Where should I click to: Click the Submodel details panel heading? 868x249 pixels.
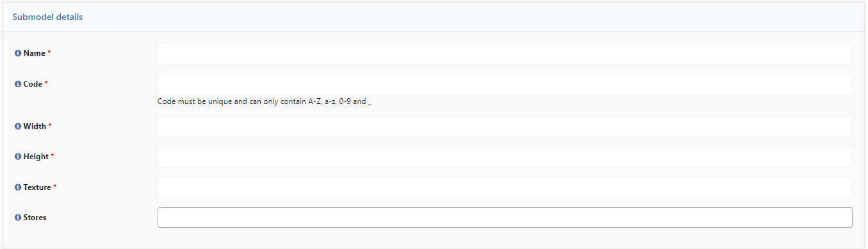(x=47, y=17)
